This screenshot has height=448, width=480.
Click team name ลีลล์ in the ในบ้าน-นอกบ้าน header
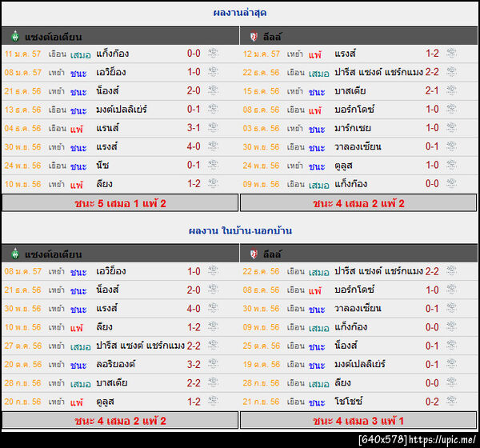(x=272, y=254)
